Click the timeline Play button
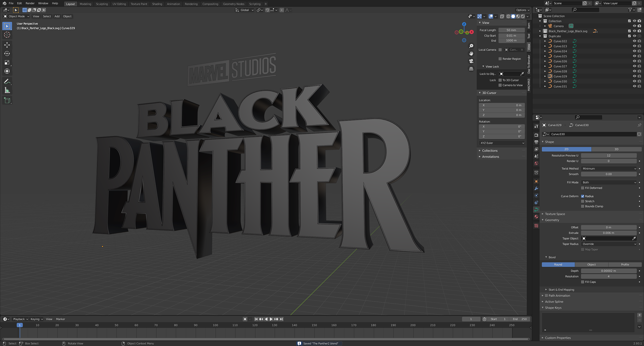The height and width of the screenshot is (346, 644). pos(271,319)
